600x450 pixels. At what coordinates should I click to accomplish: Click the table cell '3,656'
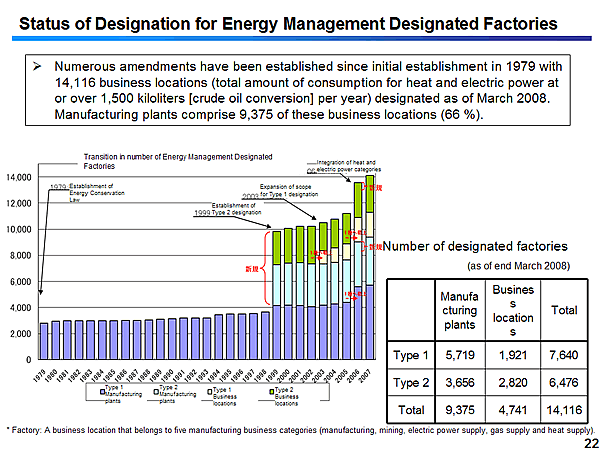click(x=460, y=382)
